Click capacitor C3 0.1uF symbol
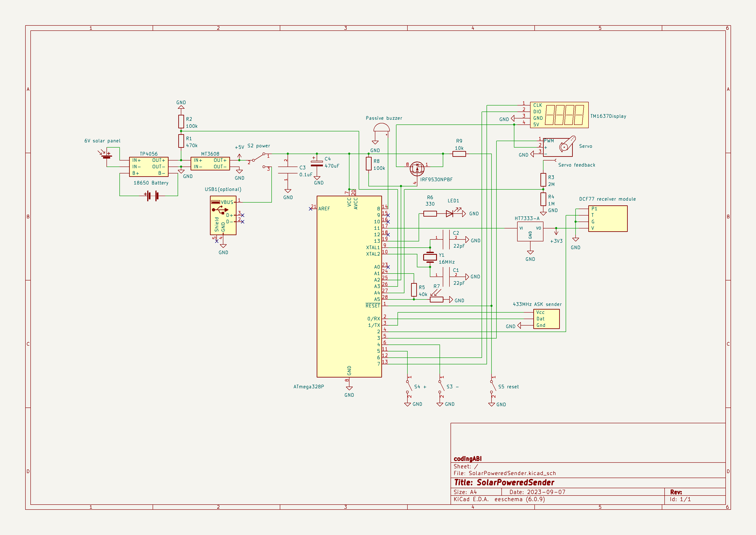 (288, 170)
